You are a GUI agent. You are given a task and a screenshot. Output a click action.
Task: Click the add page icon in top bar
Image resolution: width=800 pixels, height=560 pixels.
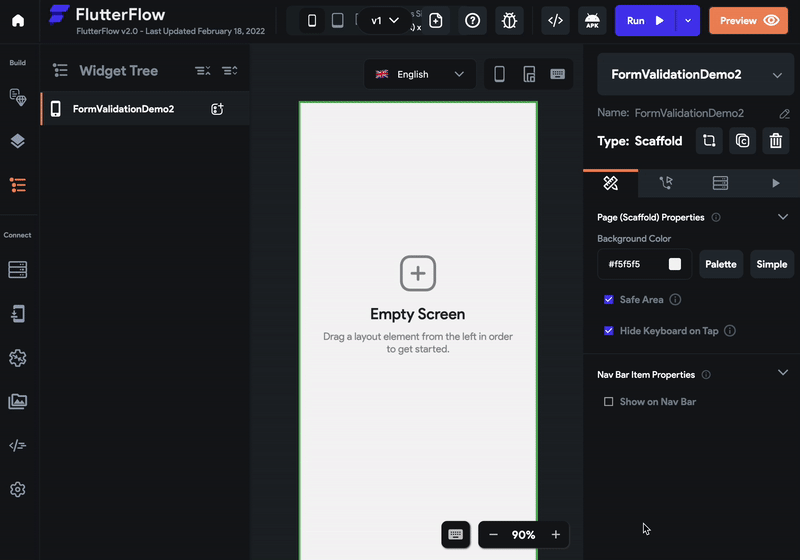[436, 20]
